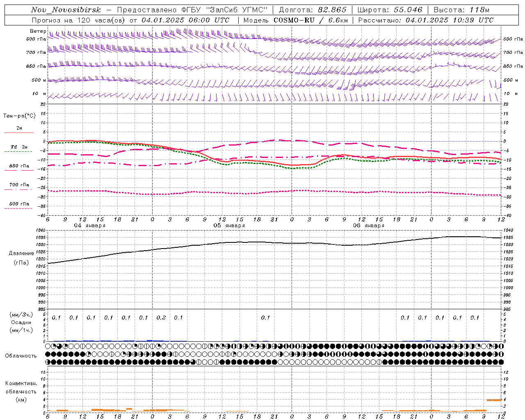Click the (мм/1ч.) precipitation unit label
The height and width of the screenshot is (420, 525).
pos(22,330)
